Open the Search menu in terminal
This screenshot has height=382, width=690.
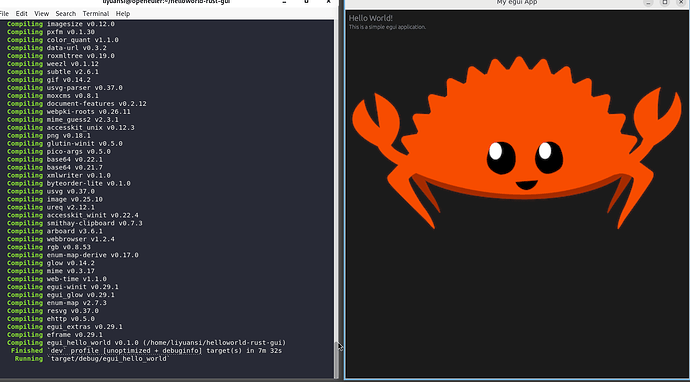pyautogui.click(x=66, y=14)
